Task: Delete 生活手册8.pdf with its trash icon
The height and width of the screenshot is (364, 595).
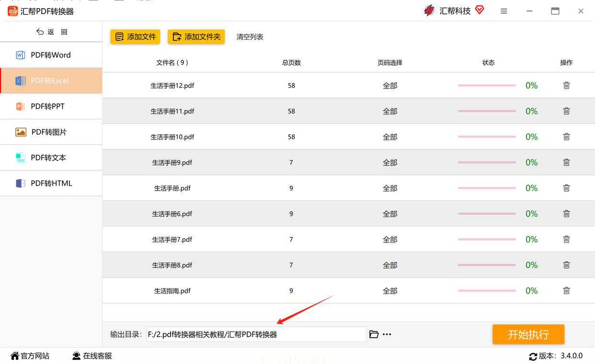Action: (566, 265)
